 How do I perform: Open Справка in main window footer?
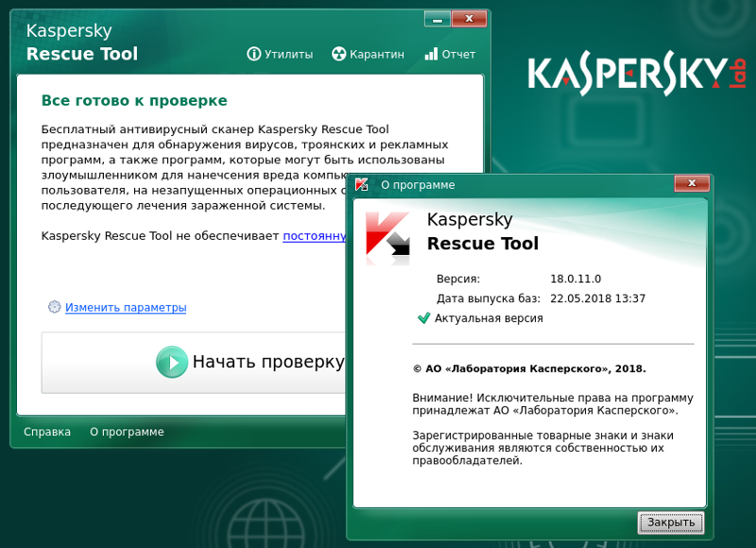(47, 432)
